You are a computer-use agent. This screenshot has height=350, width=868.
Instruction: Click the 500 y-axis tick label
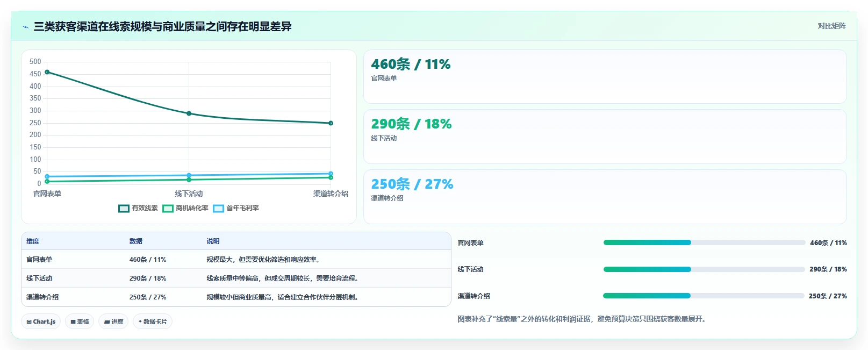click(x=35, y=62)
